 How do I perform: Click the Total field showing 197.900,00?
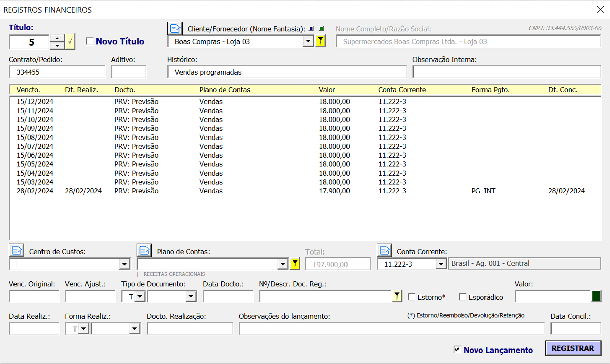[338, 264]
